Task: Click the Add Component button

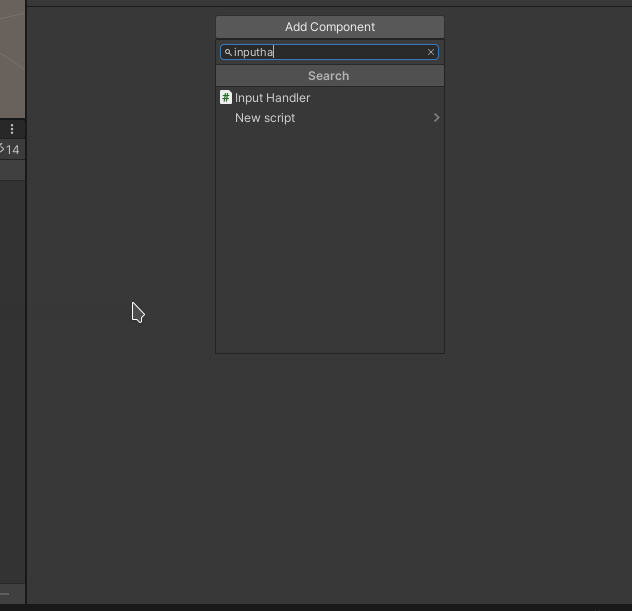Action: pos(330,27)
